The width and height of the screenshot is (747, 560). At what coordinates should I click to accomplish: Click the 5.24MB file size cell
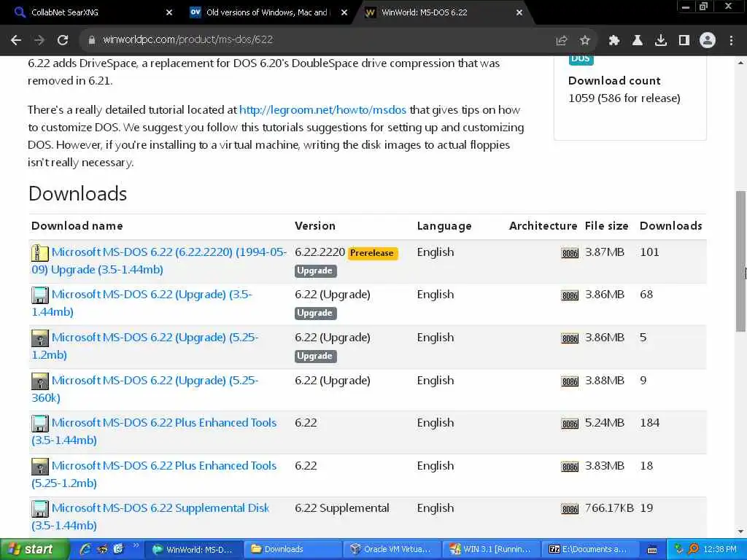click(605, 423)
